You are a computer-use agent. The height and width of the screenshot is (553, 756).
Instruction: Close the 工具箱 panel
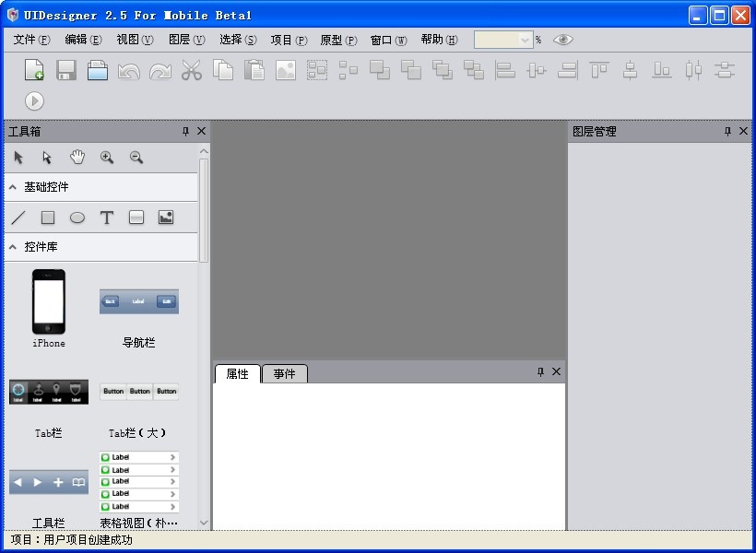click(202, 131)
